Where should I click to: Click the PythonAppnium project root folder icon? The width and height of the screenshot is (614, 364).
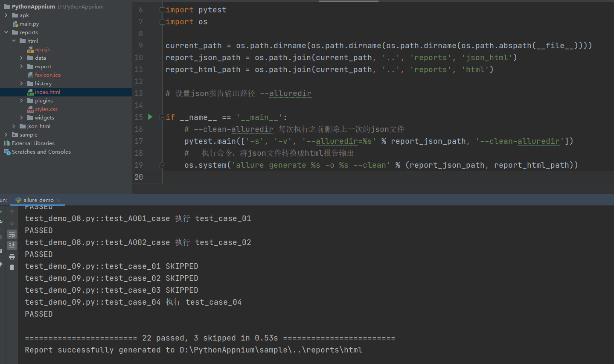click(7, 7)
